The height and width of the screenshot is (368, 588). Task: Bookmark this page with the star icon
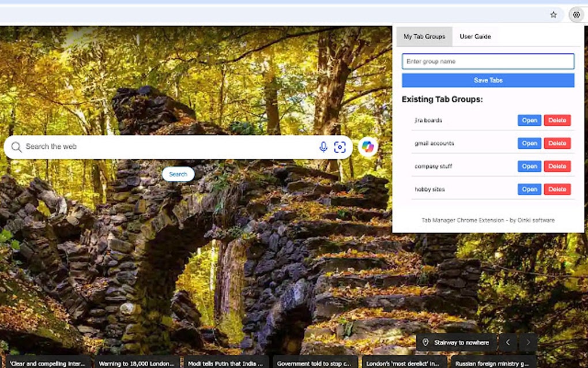pyautogui.click(x=552, y=14)
